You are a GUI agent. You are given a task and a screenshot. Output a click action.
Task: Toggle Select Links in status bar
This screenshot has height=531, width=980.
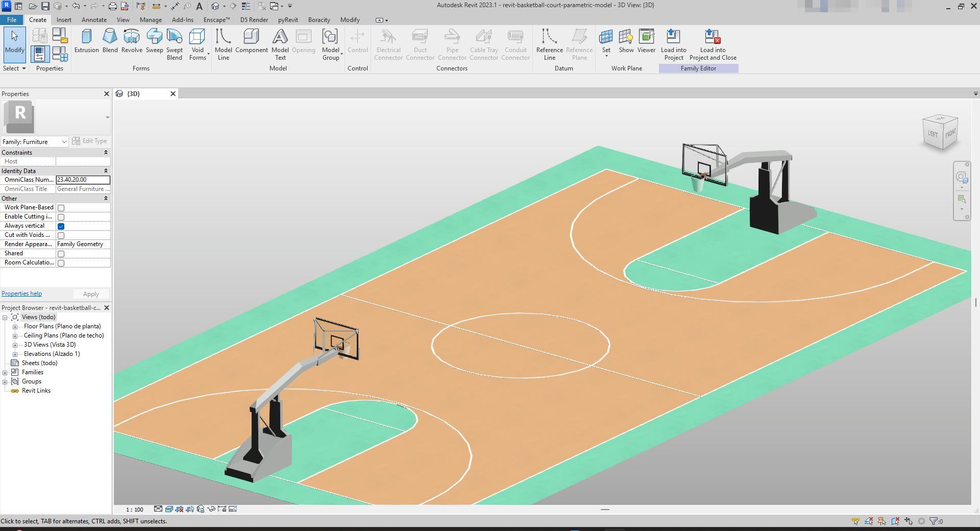(x=855, y=521)
